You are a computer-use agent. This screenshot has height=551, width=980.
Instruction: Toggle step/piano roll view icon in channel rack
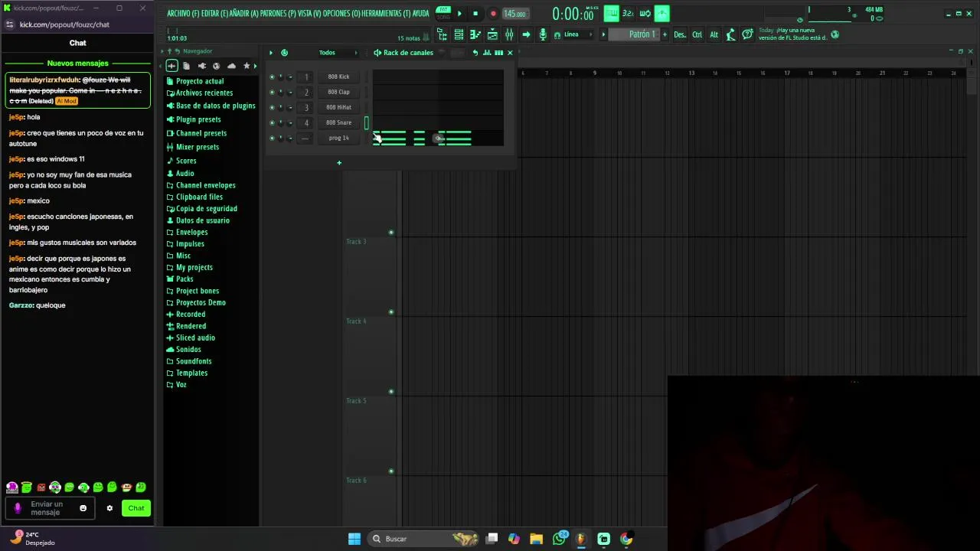[499, 53]
